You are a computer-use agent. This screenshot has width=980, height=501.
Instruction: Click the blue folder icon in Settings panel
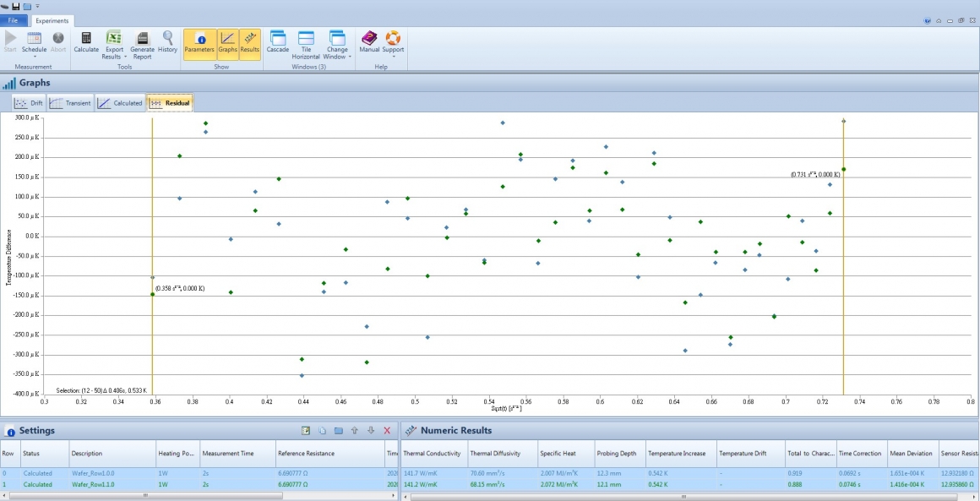coord(338,430)
